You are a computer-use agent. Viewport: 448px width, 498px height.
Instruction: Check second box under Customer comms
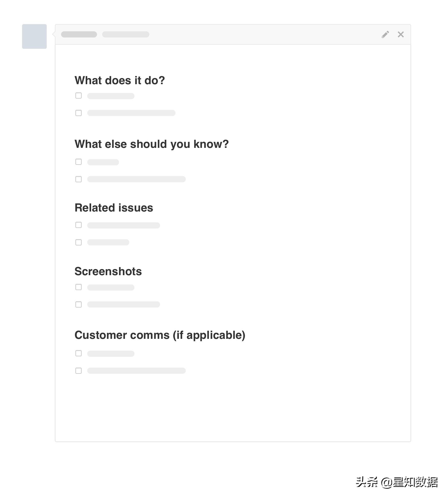point(79,371)
